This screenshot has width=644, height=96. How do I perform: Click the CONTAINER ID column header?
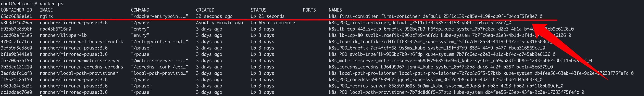tap(16, 10)
